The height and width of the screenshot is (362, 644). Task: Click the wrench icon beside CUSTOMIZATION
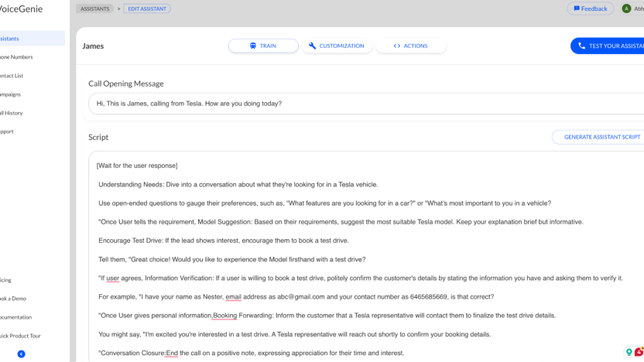pos(312,46)
